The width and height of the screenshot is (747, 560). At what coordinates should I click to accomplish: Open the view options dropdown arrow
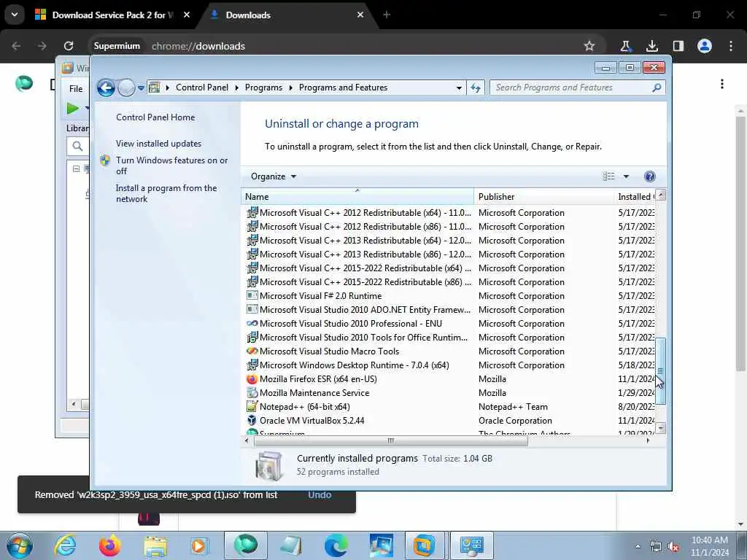pos(626,176)
